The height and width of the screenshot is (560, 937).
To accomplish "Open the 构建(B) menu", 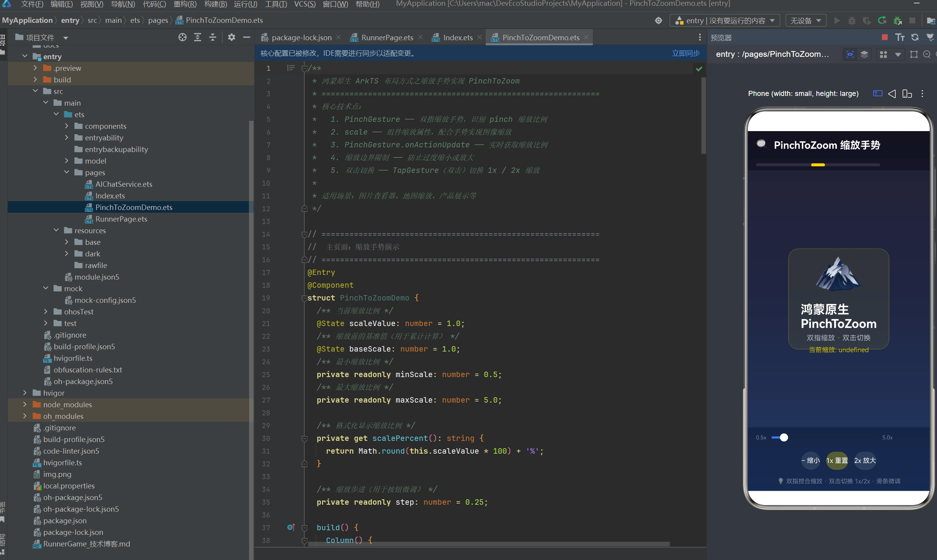I will 215,4.
